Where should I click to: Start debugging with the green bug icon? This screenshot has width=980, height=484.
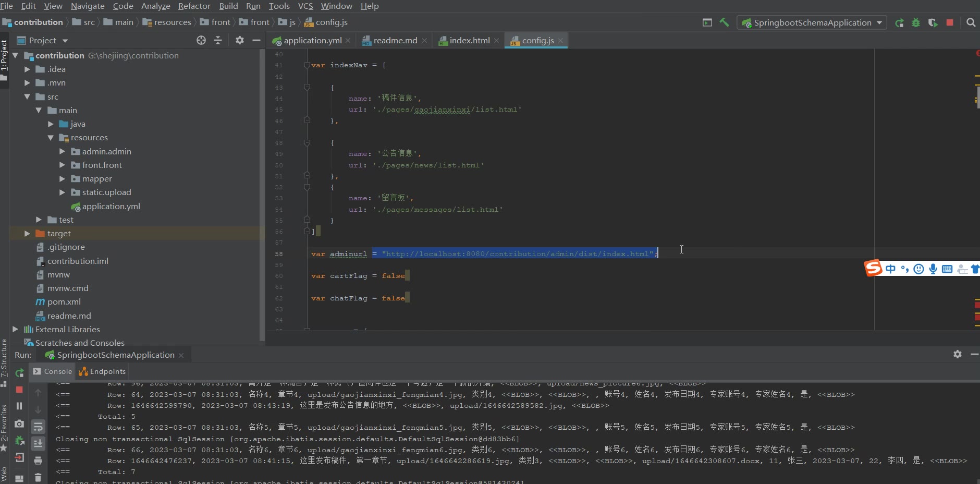click(x=916, y=22)
